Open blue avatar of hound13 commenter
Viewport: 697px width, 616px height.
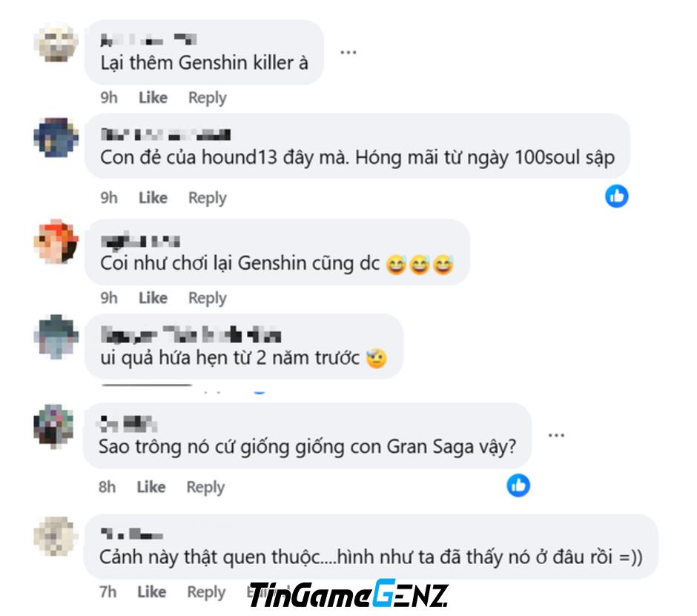click(x=56, y=137)
